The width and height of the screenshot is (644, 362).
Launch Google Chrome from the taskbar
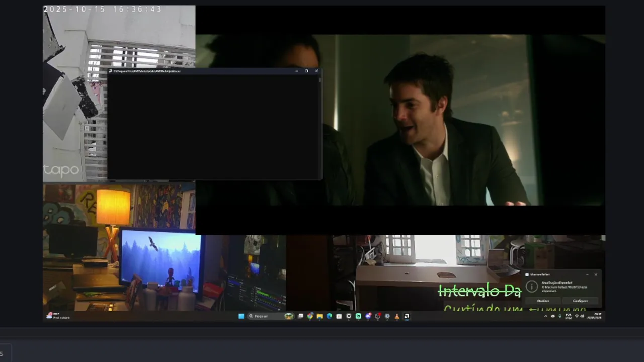(x=310, y=316)
